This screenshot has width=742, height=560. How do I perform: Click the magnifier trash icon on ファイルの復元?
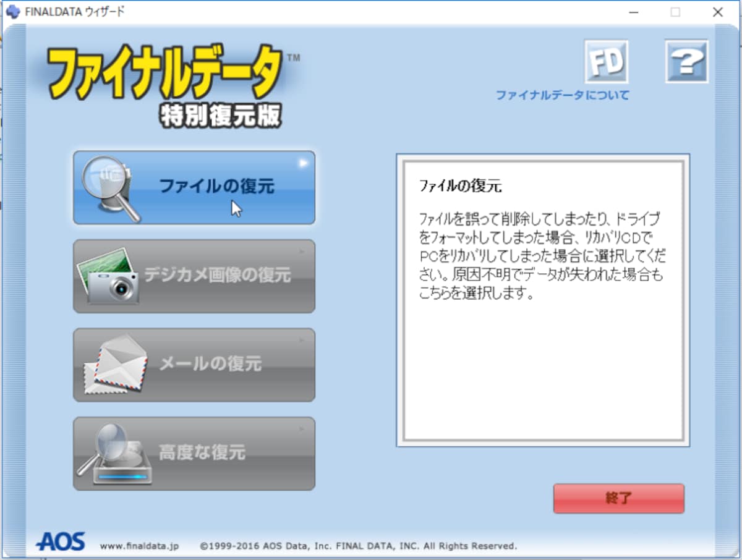(x=111, y=189)
